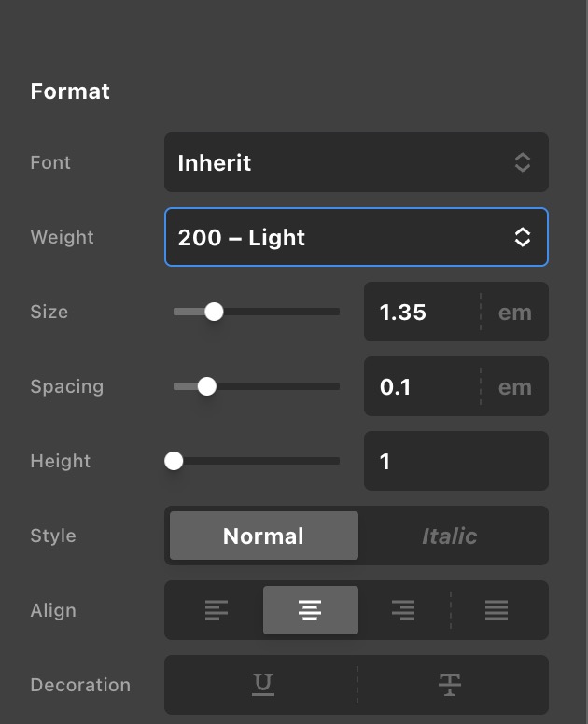This screenshot has height=724, width=588.
Task: Click the Decoration label
Action: [80, 685]
